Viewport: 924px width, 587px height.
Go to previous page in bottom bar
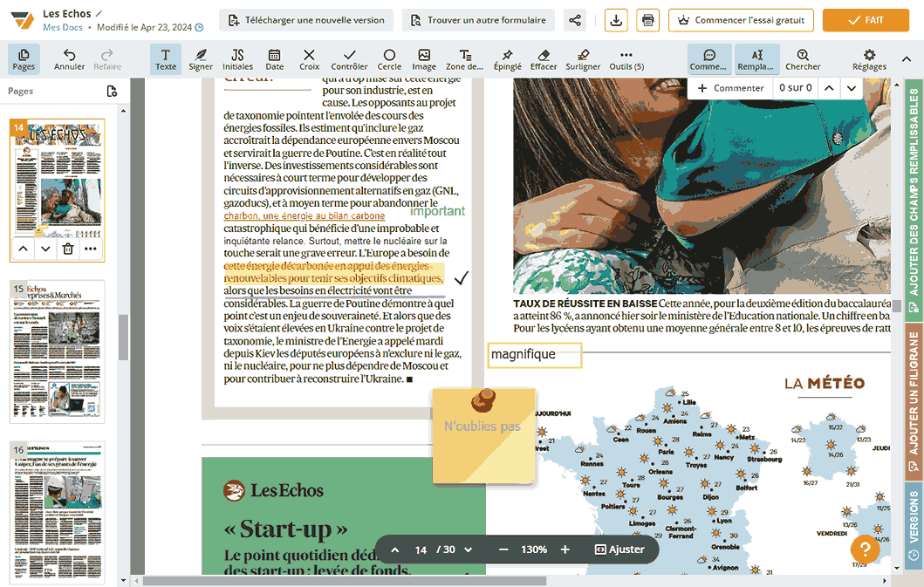pos(395,549)
